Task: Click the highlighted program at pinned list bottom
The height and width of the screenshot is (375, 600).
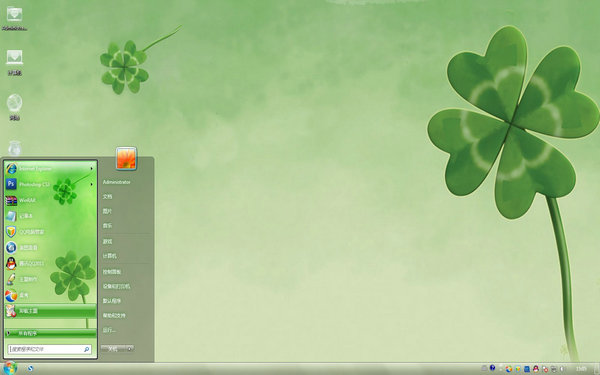Action: 50,311
